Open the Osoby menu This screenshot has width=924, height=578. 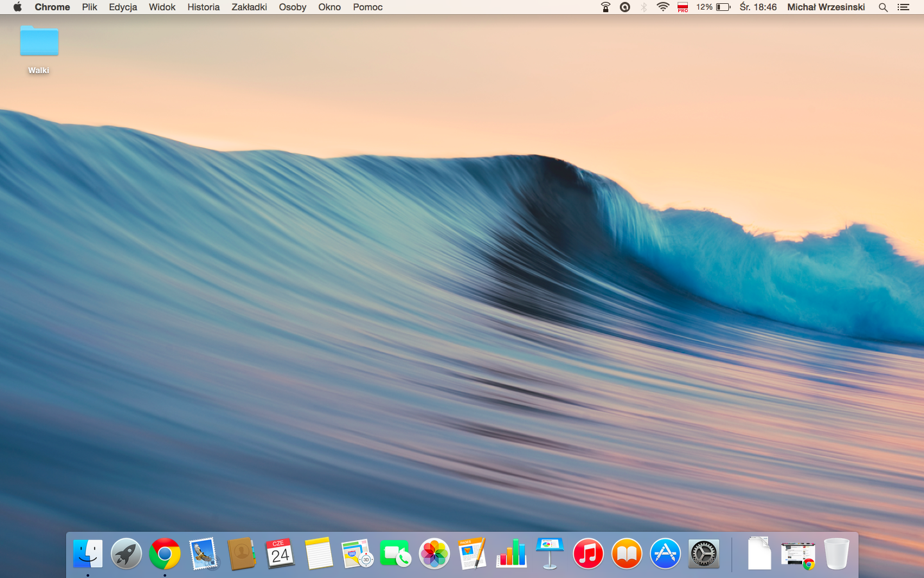coord(293,7)
